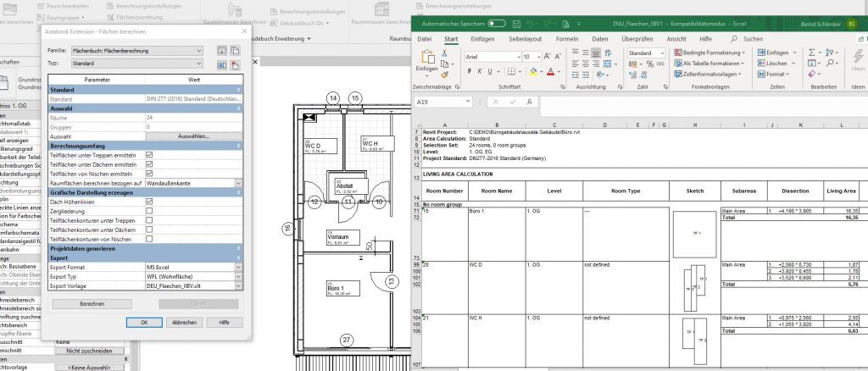This screenshot has height=371, width=868.
Task: Click the AutoSum sigma icon
Action: [x=813, y=53]
